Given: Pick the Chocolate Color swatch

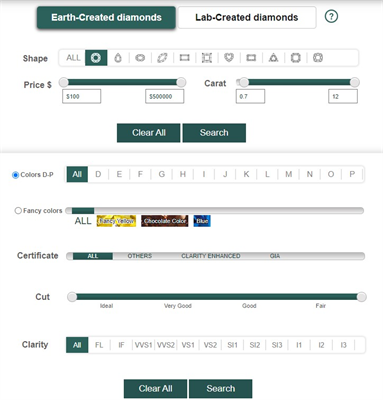Looking at the screenshot, I should [165, 221].
